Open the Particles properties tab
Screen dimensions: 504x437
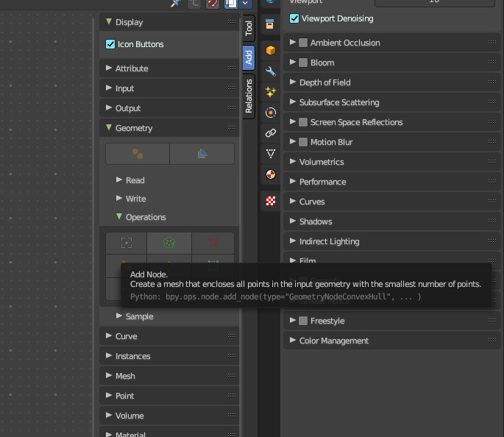271,92
